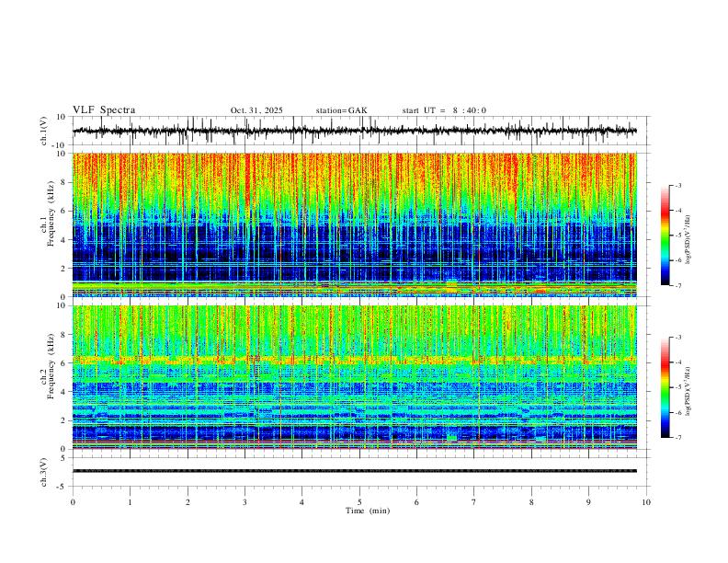Click the "6" kHz tick on ch.2 frequency axis

(63, 363)
